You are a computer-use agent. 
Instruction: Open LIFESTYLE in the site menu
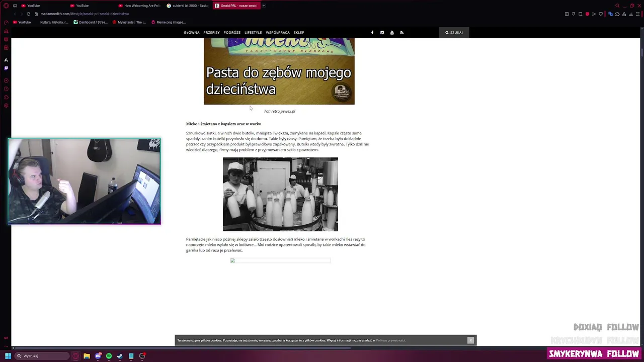tap(253, 33)
